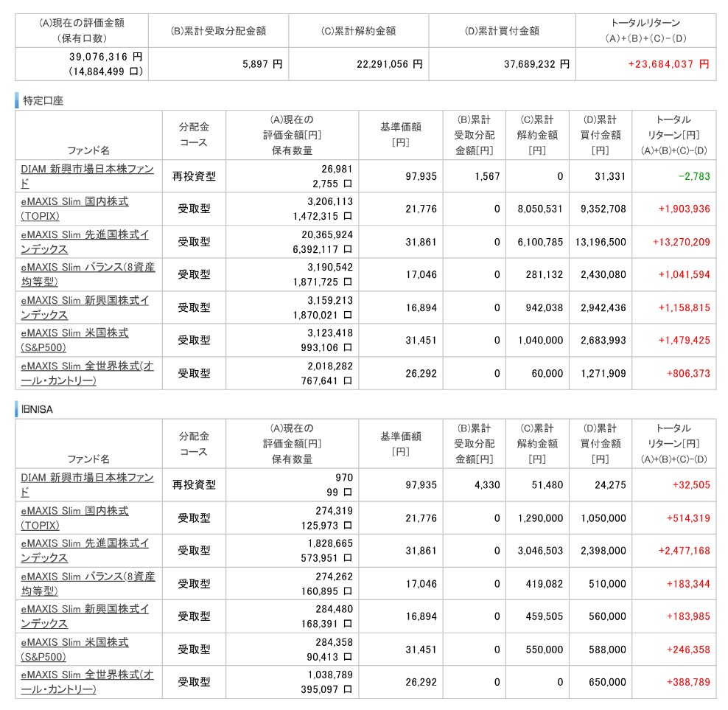Select return value +32,505
Image resolution: width=728 pixels, height=710 pixels.
(691, 484)
